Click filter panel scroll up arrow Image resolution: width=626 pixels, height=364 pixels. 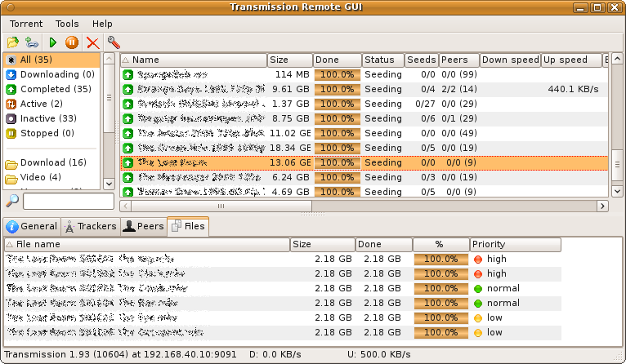[109, 59]
